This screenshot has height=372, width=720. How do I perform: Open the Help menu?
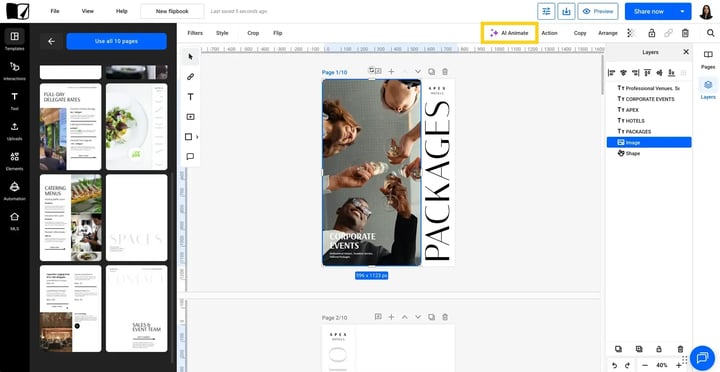coord(122,11)
